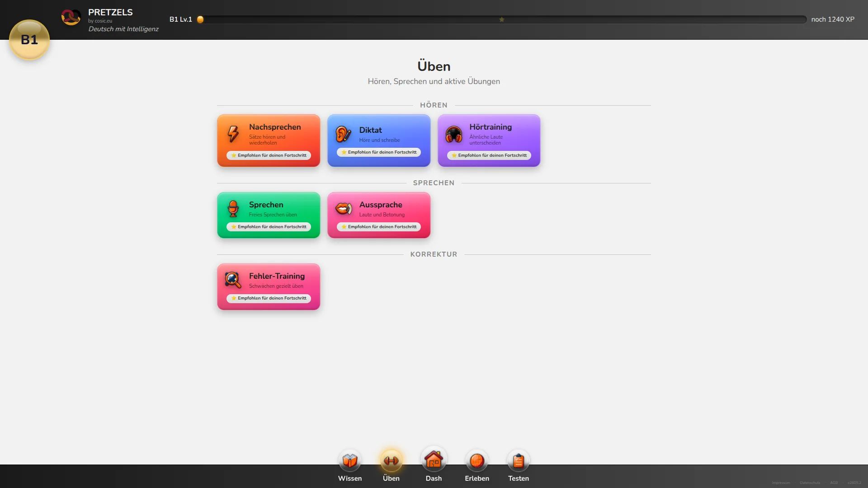Open the Hörtraining exercise title
868x488 pixels.
[x=491, y=127]
